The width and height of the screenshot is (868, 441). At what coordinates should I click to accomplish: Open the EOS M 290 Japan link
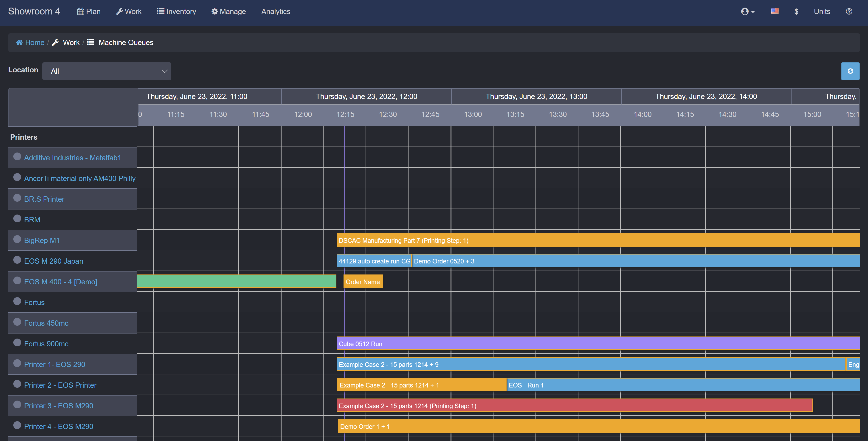tap(54, 261)
